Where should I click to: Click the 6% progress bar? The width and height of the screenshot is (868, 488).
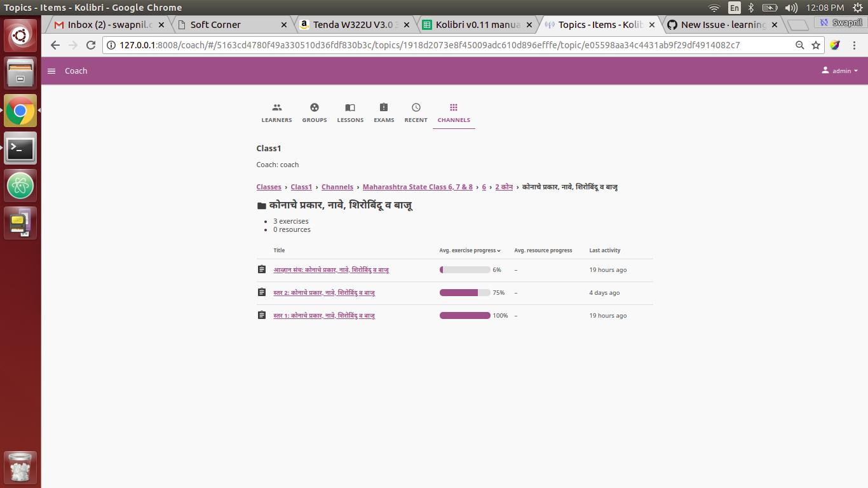pos(465,269)
